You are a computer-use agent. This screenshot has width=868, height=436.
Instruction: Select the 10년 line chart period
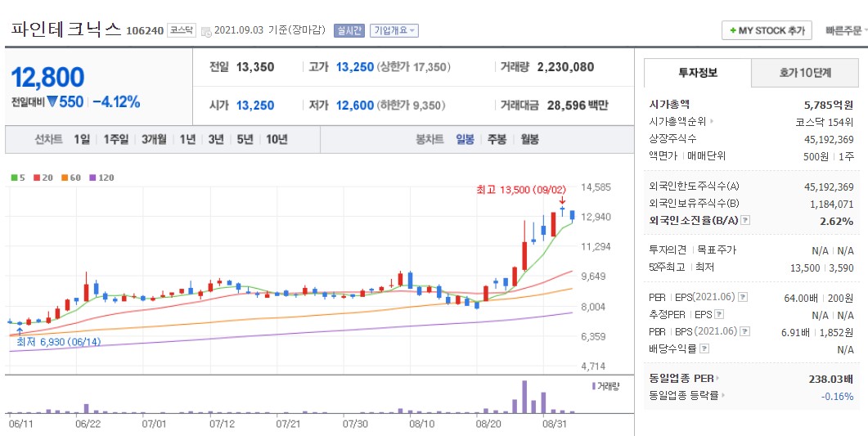(x=277, y=139)
